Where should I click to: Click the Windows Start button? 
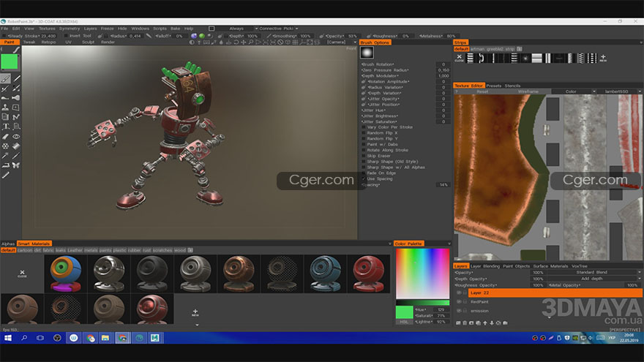tap(8, 338)
